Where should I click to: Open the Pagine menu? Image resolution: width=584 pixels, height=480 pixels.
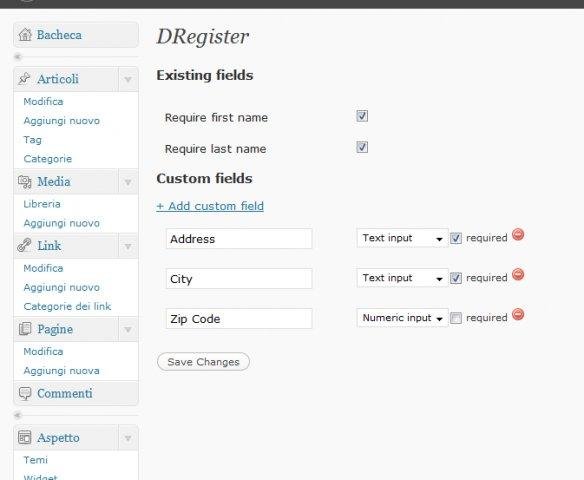55,329
